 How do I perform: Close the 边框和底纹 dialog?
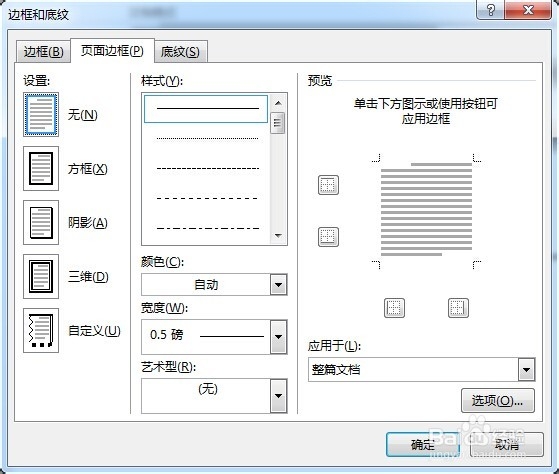click(x=528, y=10)
